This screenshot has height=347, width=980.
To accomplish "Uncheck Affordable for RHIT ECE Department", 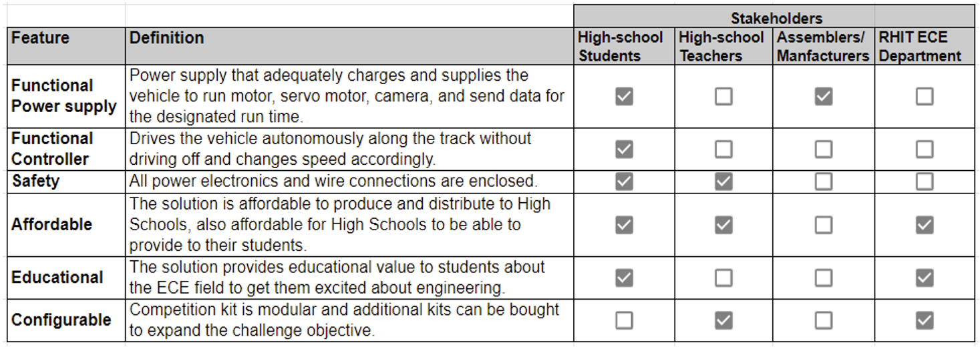I will tap(924, 225).
